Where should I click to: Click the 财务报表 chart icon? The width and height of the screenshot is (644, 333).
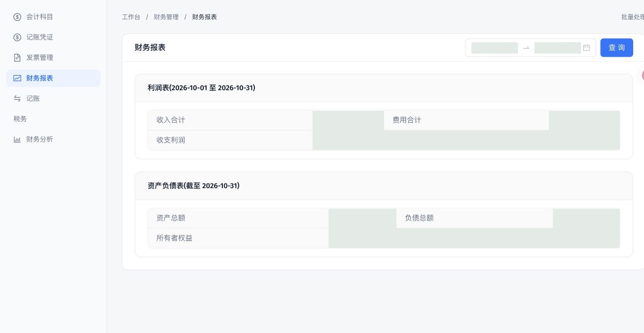tap(18, 78)
